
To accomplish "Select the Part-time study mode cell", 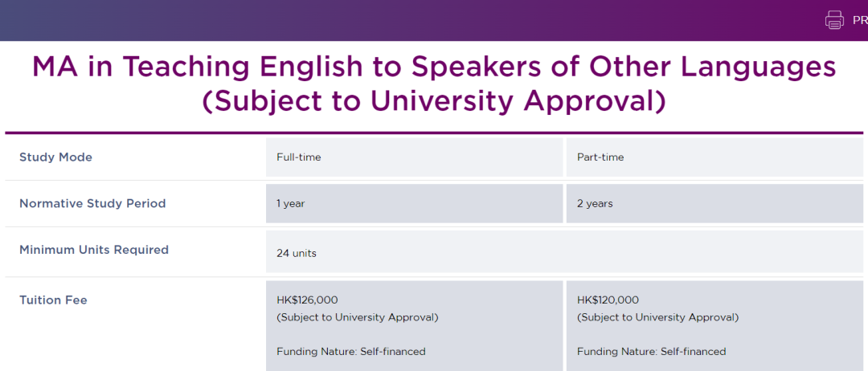I will coord(600,157).
